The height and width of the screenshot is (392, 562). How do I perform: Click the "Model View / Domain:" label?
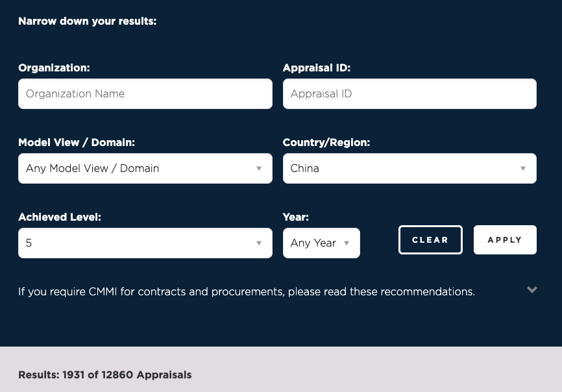coord(77,143)
